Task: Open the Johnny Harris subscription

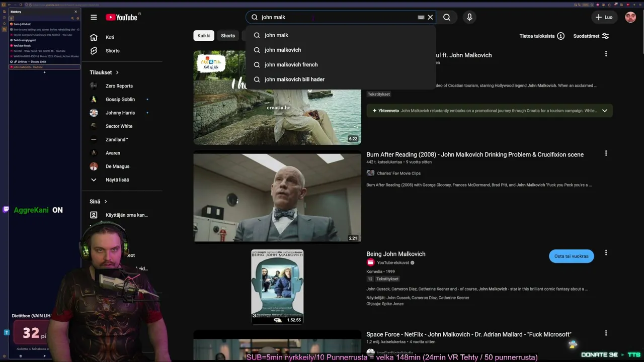Action: (120, 113)
